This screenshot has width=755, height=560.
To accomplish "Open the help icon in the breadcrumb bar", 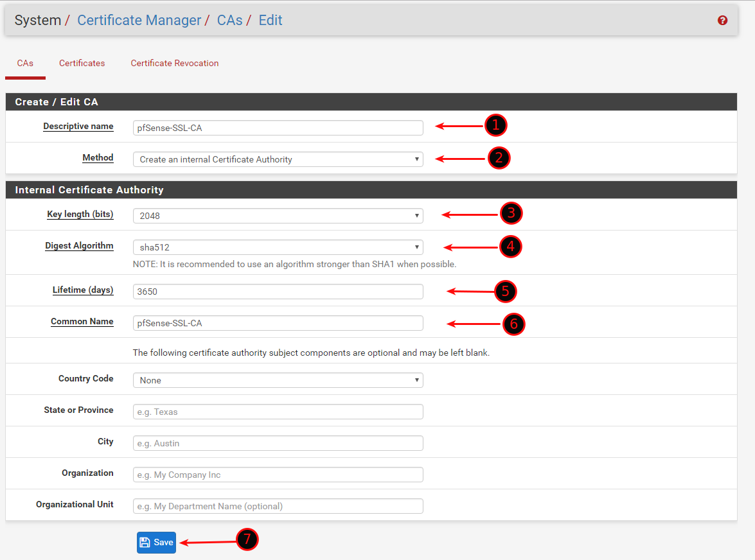I will tap(722, 20).
